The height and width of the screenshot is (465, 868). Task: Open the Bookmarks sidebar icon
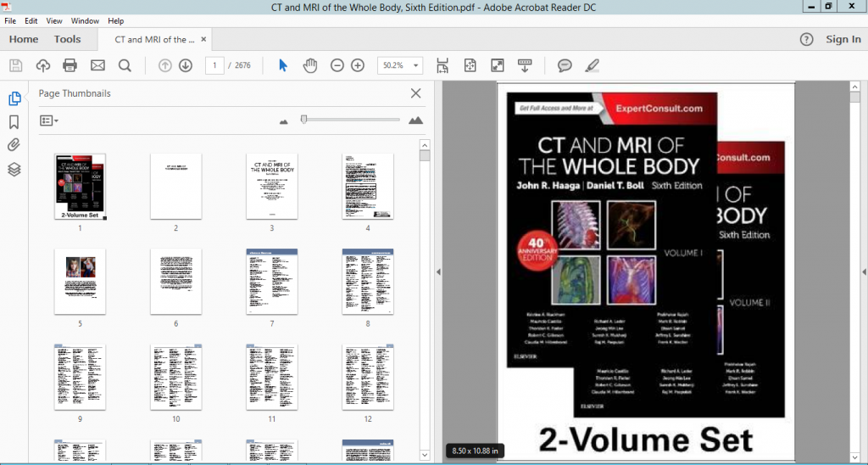click(14, 122)
